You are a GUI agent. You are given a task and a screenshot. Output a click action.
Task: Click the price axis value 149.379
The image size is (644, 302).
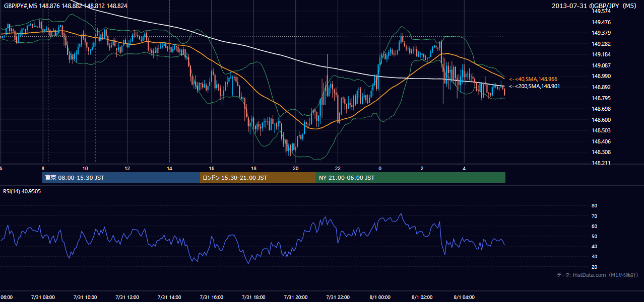click(602, 33)
